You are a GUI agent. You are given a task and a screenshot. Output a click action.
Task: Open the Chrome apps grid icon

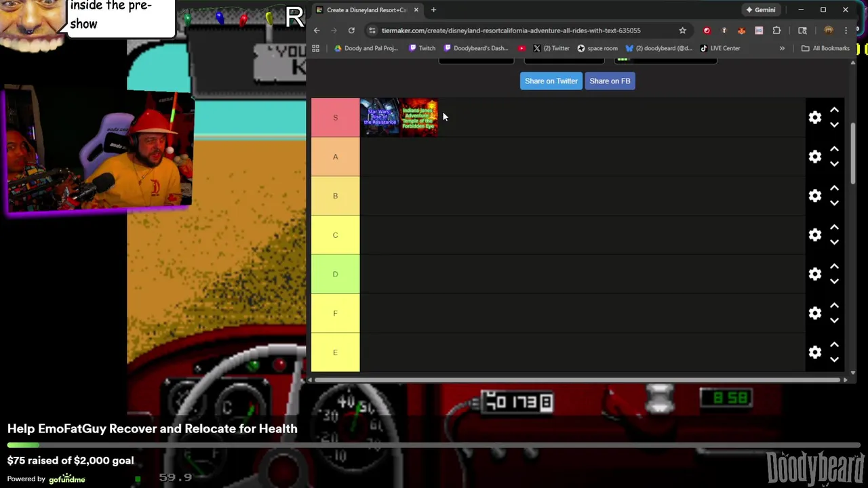(315, 48)
